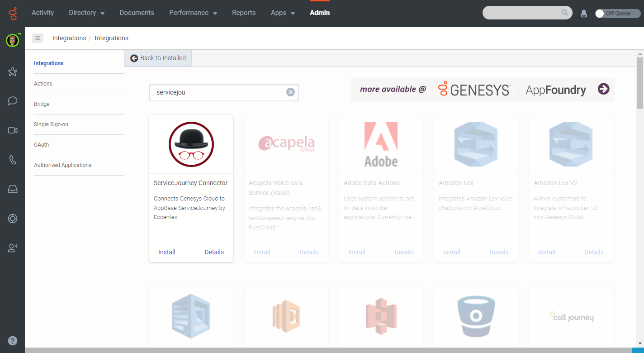The height and width of the screenshot is (353, 644).
Task: Open the Chat bubble sidebar icon
Action: (13, 101)
